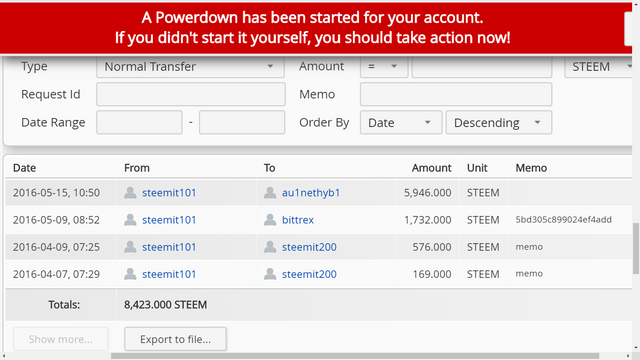Click the vertical scrollbar down arrow
Screen dimensions: 640x360
pyautogui.click(x=636, y=348)
